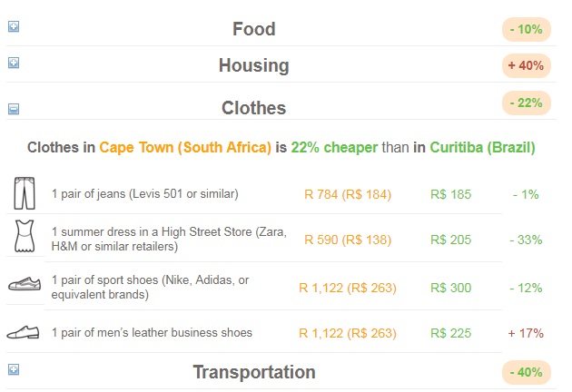
Task: Expand the Transportation section arrow
Action: tap(14, 369)
